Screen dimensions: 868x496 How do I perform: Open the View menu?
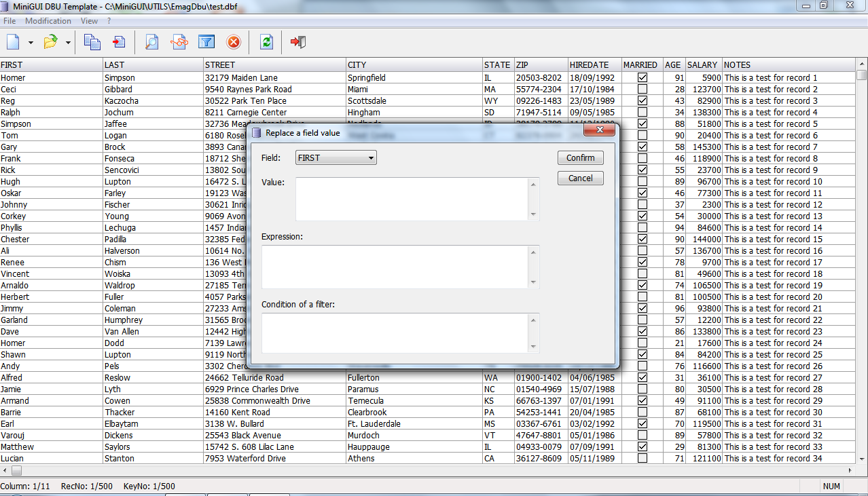pos(89,21)
